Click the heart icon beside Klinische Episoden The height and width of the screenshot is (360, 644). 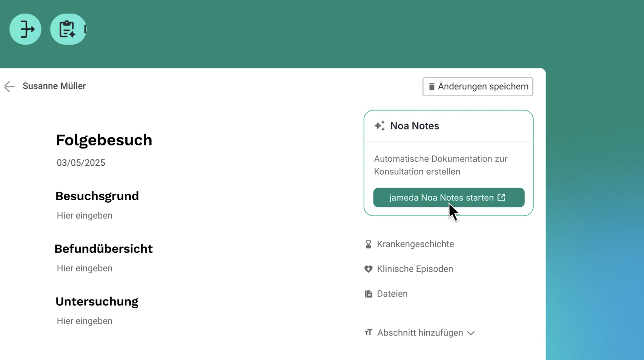tap(368, 269)
